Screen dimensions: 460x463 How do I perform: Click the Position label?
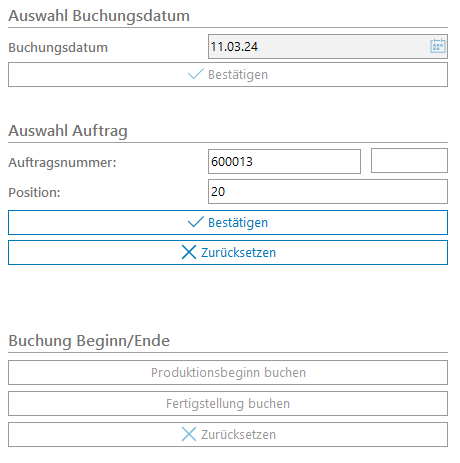click(x=34, y=192)
